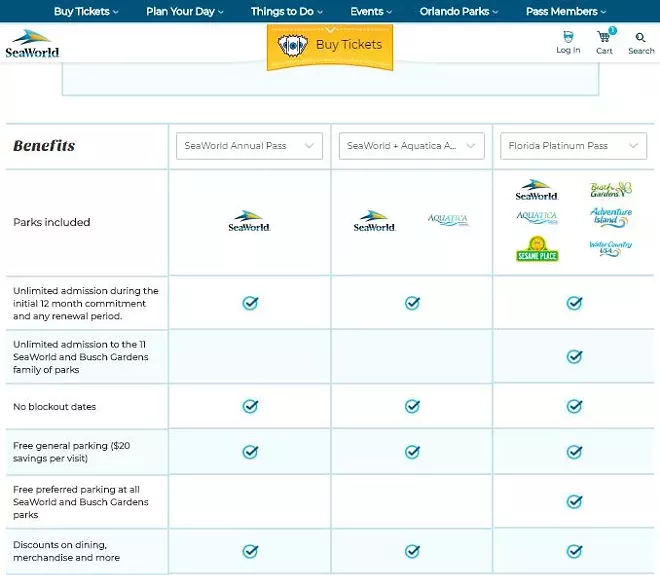Image resolution: width=660 pixels, height=575 pixels.
Task: Click the Water Country USA logo
Action: tap(611, 248)
